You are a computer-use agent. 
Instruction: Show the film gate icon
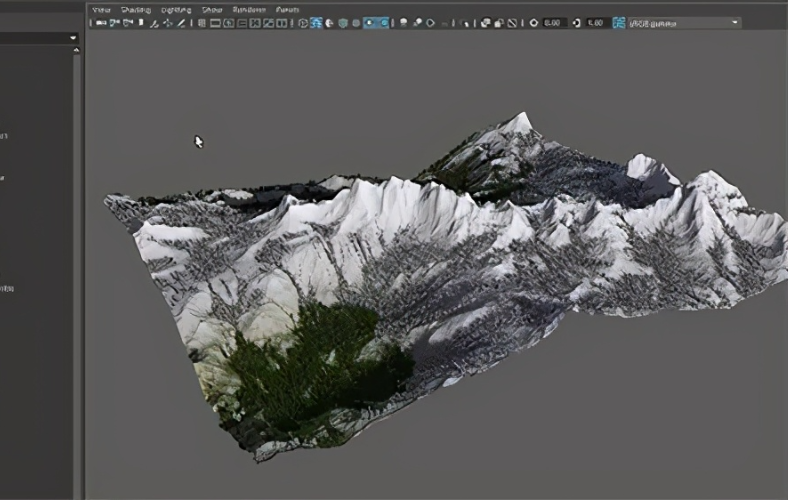tap(215, 23)
